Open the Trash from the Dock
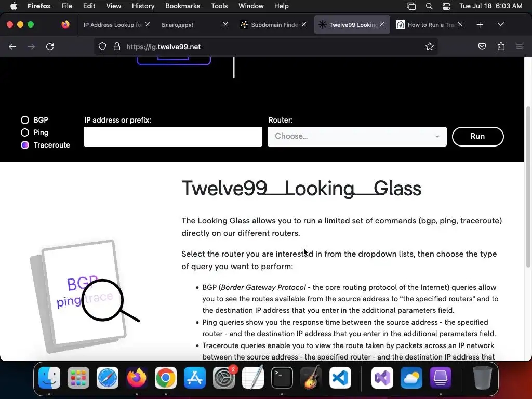Screen dimensions: 532x399 click(x=483, y=377)
